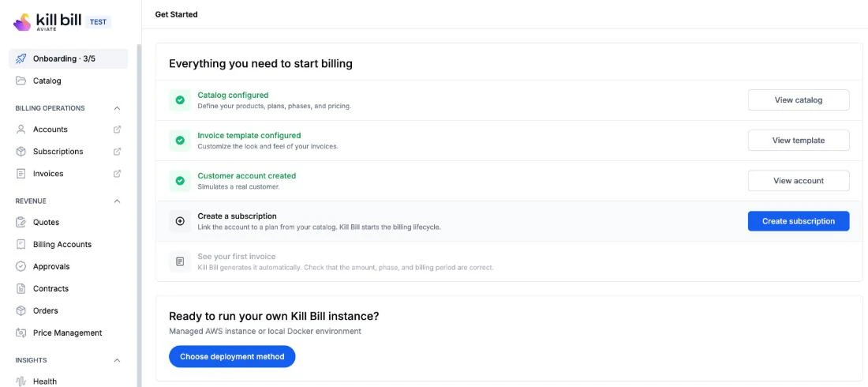
Task: Click the plus icon beside Create a subscription
Action: pyautogui.click(x=180, y=221)
